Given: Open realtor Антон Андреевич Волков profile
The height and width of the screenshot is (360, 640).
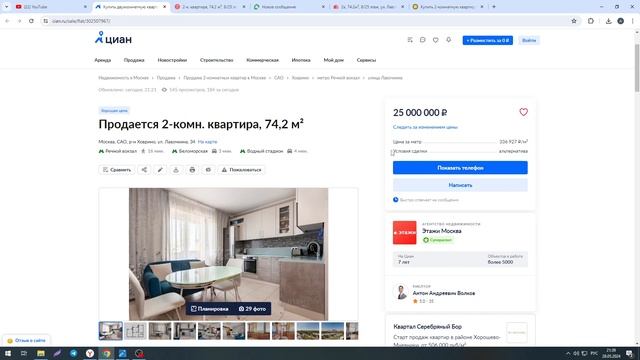Looking at the screenshot, I should click(x=444, y=293).
